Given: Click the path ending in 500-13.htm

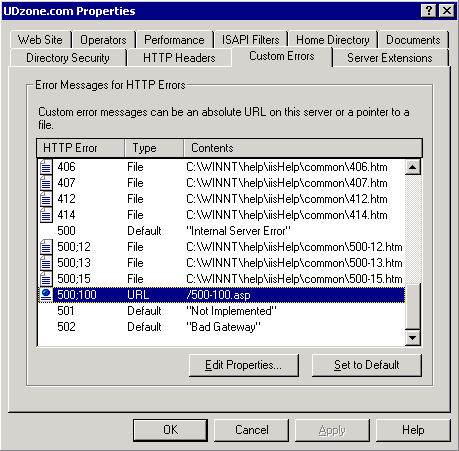Looking at the screenshot, I should click(x=294, y=263).
